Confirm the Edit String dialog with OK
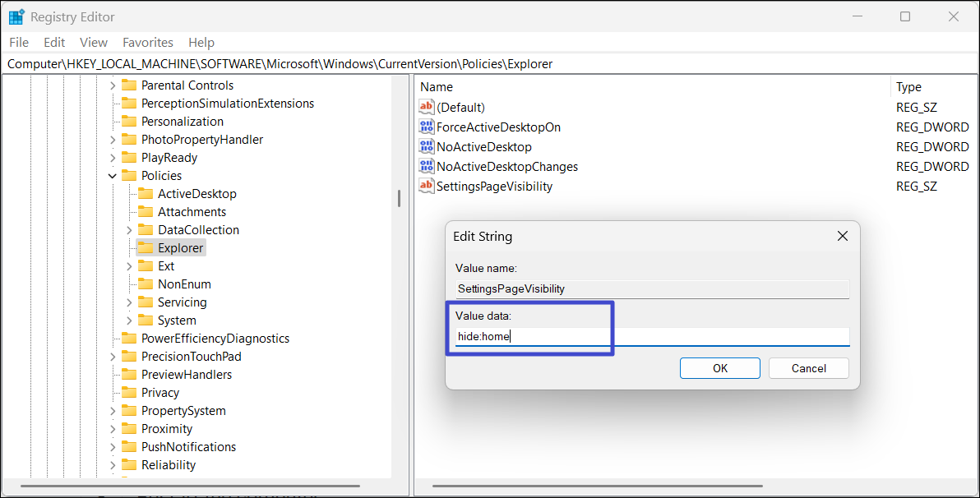This screenshot has width=980, height=498. click(720, 368)
